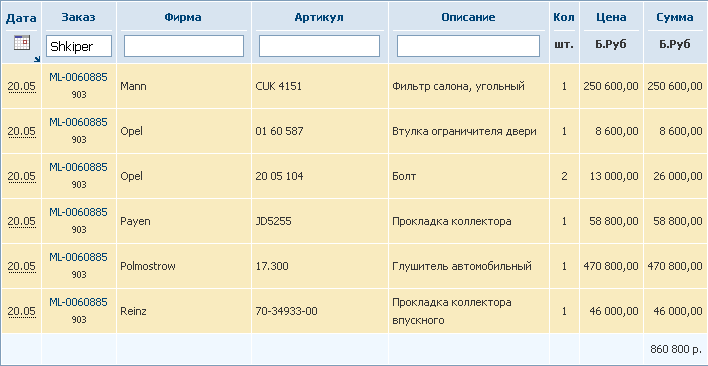Select article 17.300
This screenshot has width=708, height=366.
[x=272, y=266]
